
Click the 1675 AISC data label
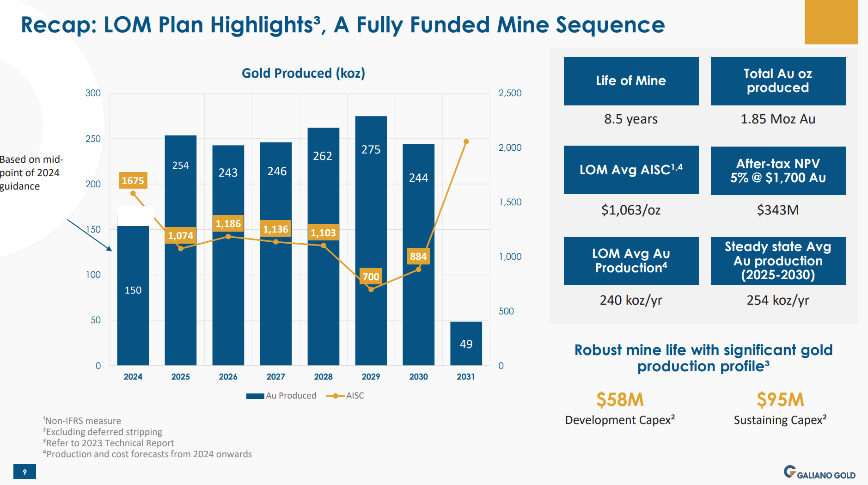(x=134, y=181)
